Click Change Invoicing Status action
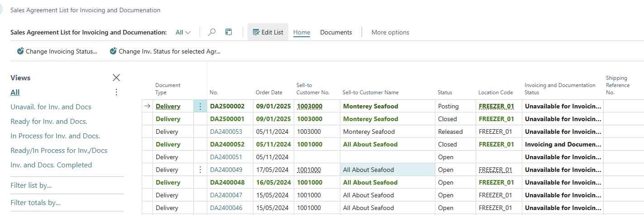 (57, 51)
